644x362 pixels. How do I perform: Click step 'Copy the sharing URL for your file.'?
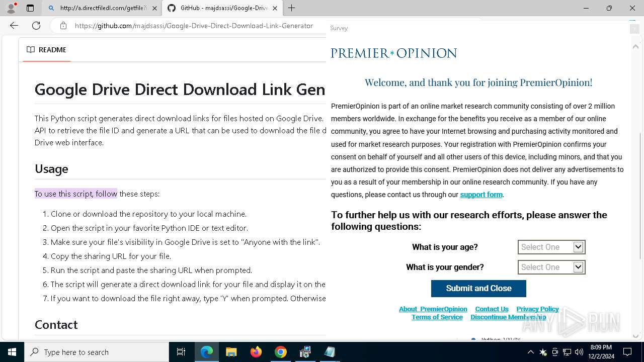[111, 256]
